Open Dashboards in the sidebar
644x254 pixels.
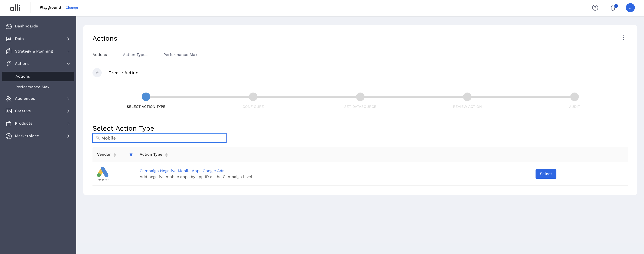coord(26,26)
